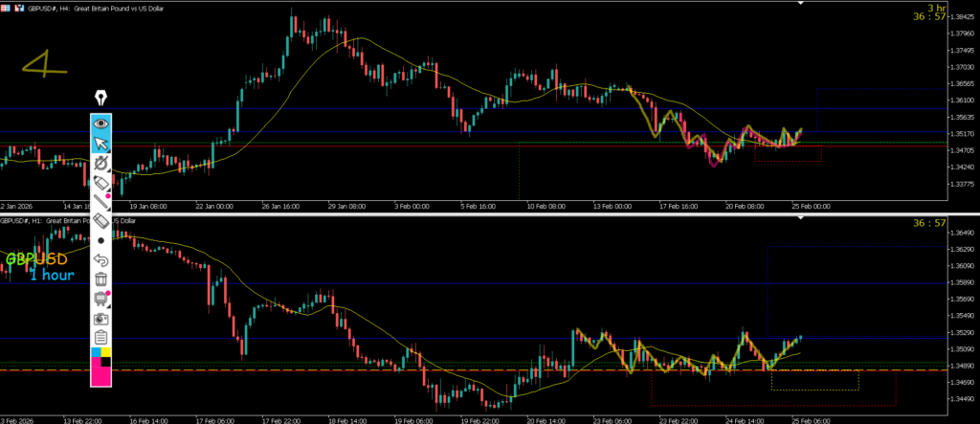Take a screenshot using the camera icon

(x=100, y=319)
